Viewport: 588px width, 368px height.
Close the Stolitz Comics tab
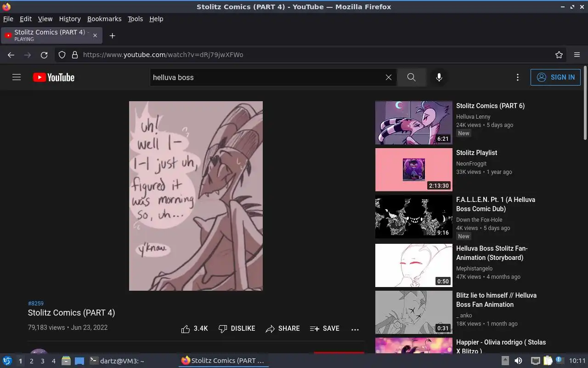[95, 35]
